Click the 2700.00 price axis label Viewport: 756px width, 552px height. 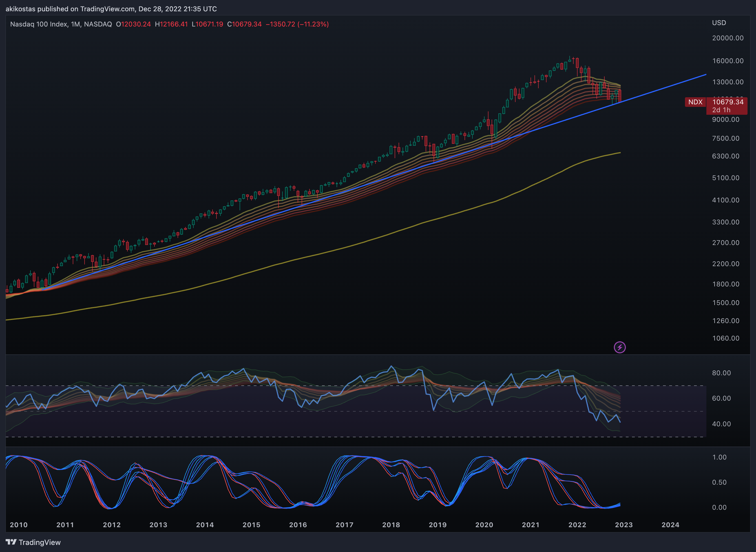[726, 242]
